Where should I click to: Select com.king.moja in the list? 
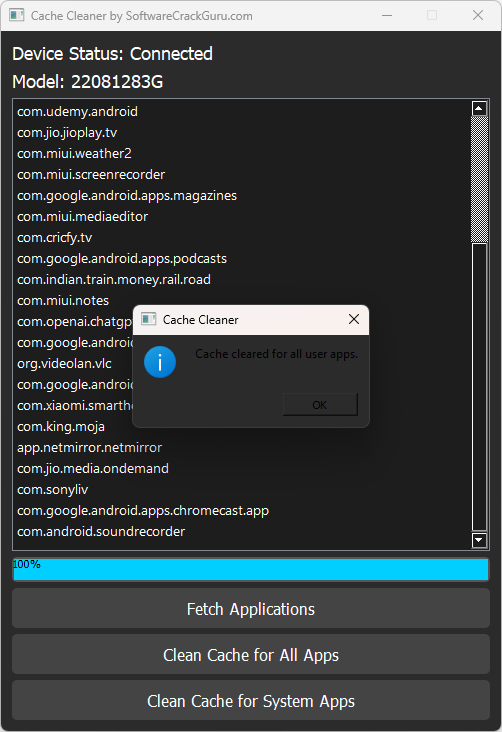tap(61, 427)
